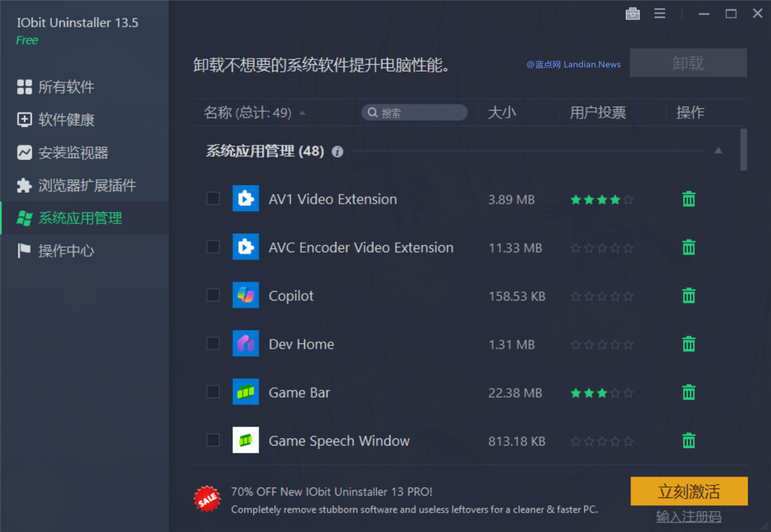Viewport: 771px width, 532px height.
Task: Click the 813.18 KB size value
Action: (x=517, y=441)
